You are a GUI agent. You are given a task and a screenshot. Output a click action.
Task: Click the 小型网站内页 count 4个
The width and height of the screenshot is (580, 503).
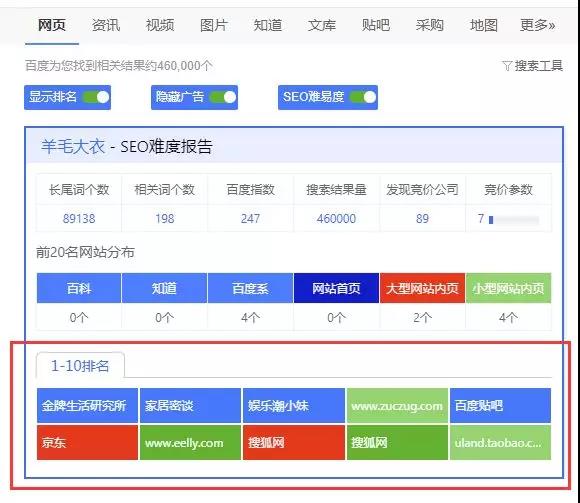(509, 317)
